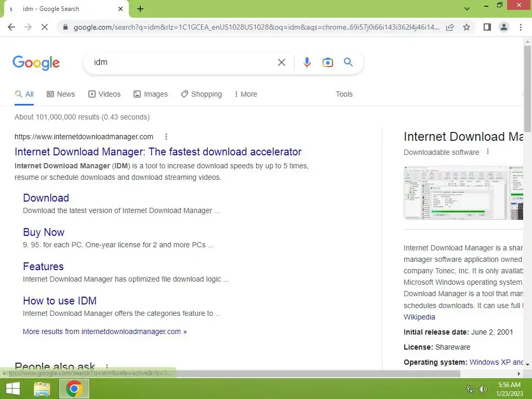The height and width of the screenshot is (399, 532).
Task: Open the options dots beside internetdownloadmanager.com URL
Action: 166,137
